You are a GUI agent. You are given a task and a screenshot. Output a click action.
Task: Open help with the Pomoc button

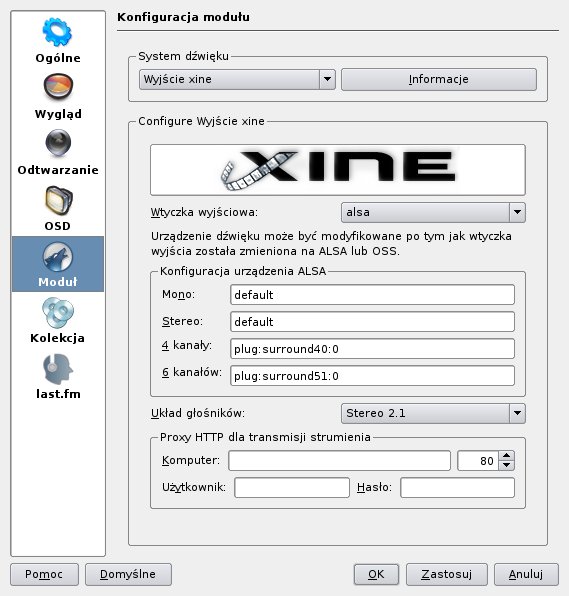[x=44, y=574]
